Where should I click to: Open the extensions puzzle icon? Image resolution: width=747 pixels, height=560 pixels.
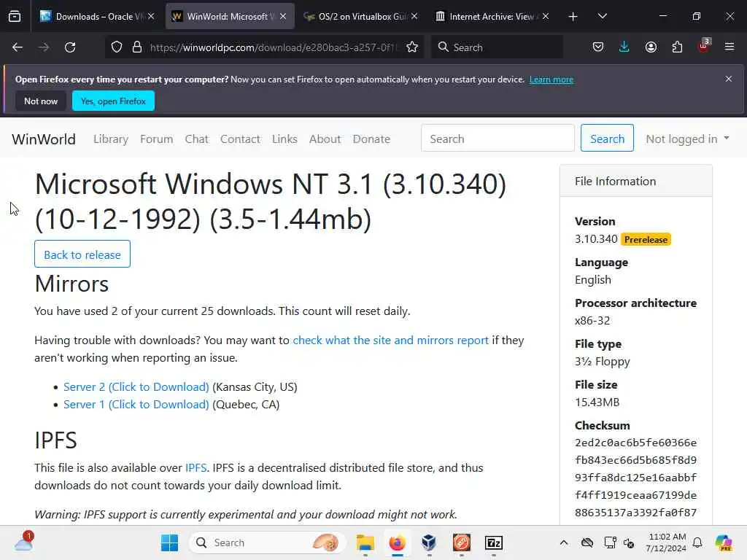click(677, 47)
